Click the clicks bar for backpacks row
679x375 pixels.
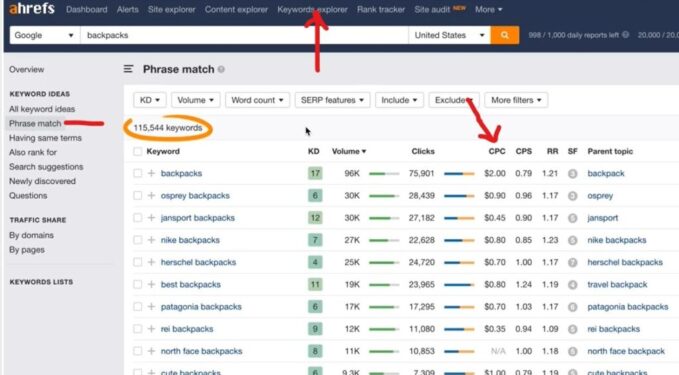[x=459, y=174]
